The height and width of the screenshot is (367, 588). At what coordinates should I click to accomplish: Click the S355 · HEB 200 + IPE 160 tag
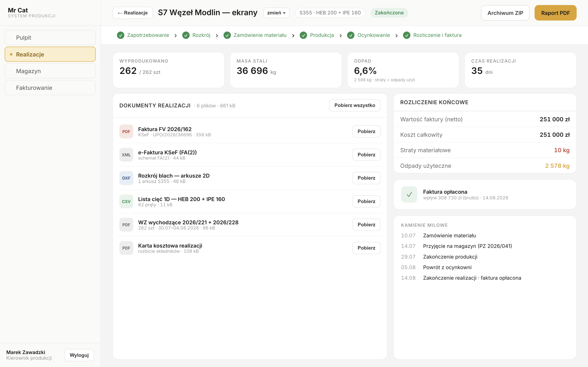(330, 13)
